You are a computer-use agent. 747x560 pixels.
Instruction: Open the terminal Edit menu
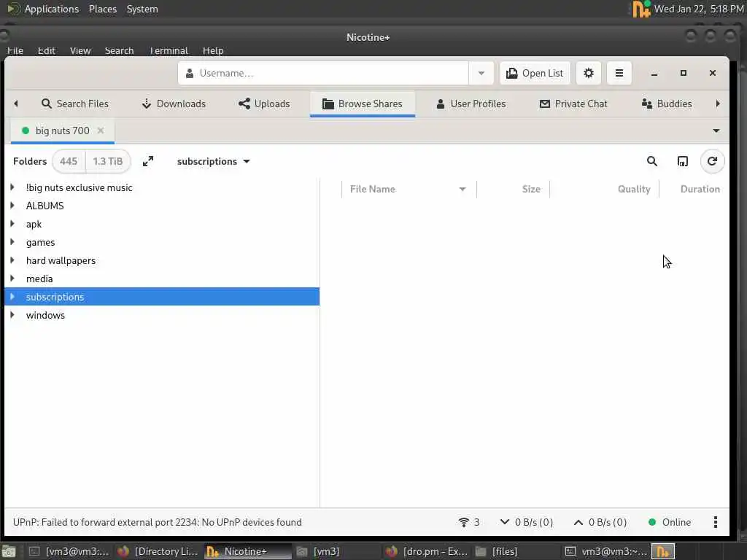(46, 50)
